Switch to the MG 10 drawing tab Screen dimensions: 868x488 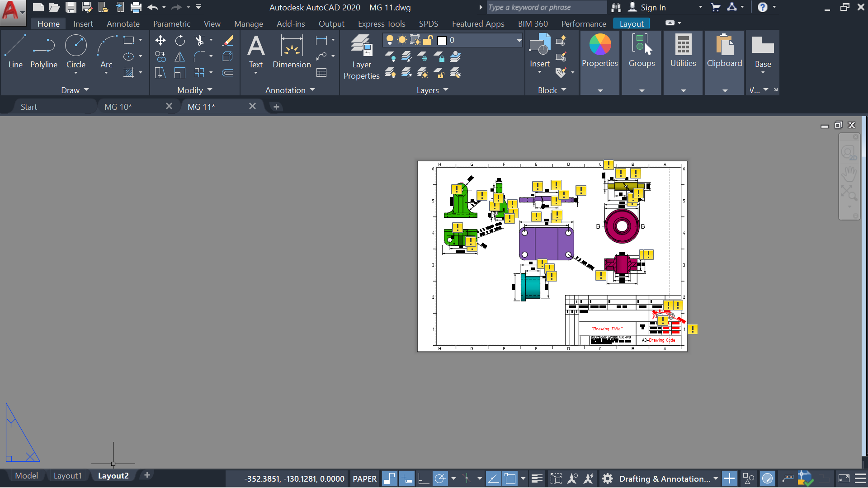pyautogui.click(x=118, y=107)
